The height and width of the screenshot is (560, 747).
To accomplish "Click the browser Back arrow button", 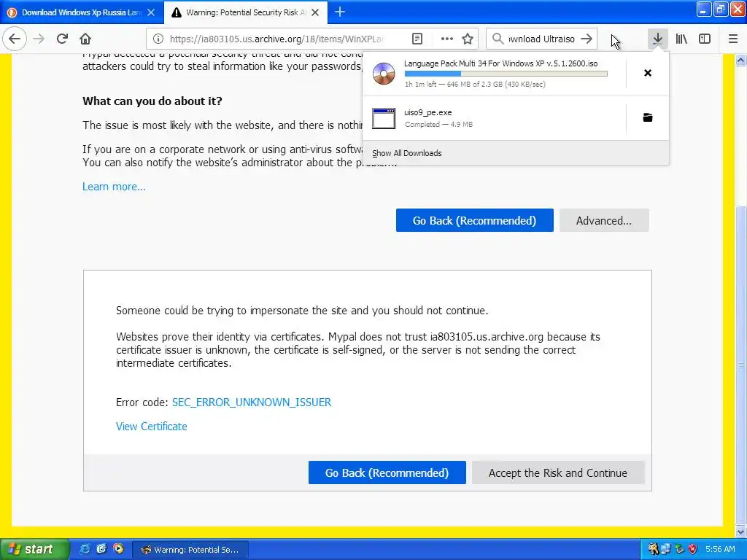I will [x=15, y=39].
